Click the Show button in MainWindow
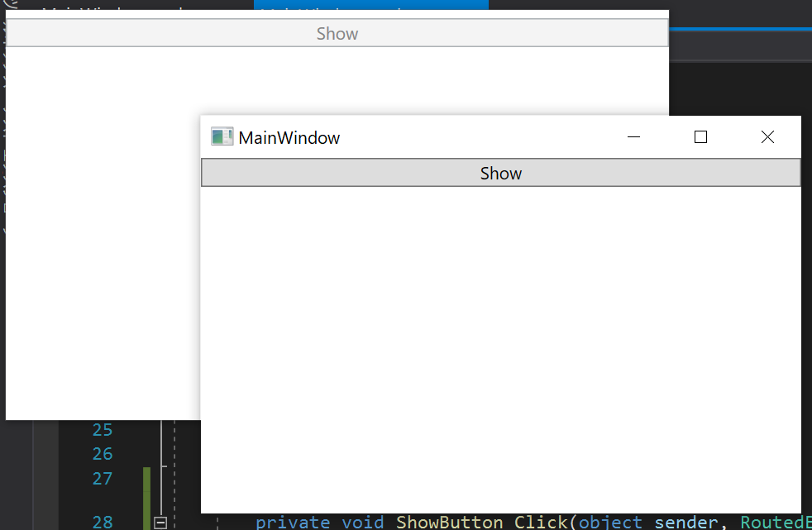The image size is (812, 530). 500,172
